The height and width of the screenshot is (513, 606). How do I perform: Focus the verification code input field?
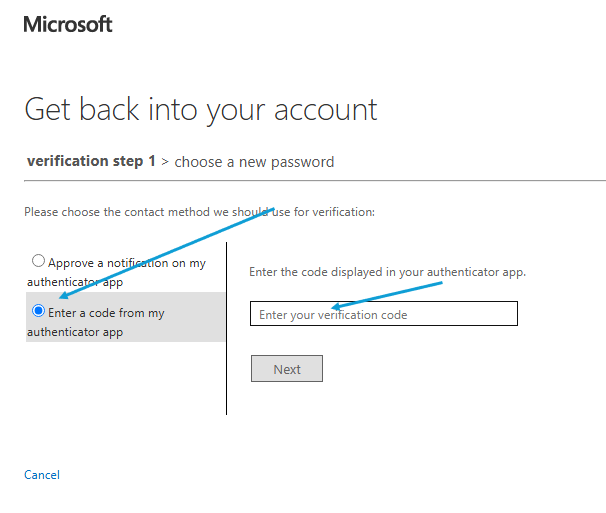(x=383, y=314)
